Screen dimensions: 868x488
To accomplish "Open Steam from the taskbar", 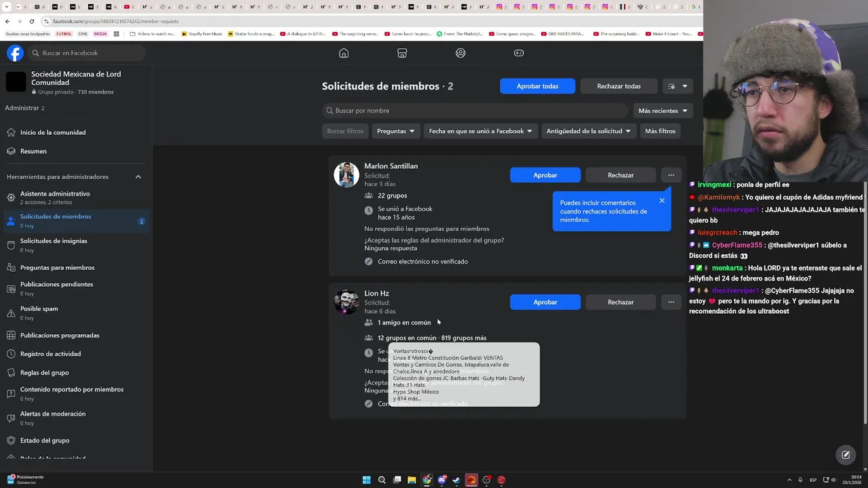I will pyautogui.click(x=456, y=480).
